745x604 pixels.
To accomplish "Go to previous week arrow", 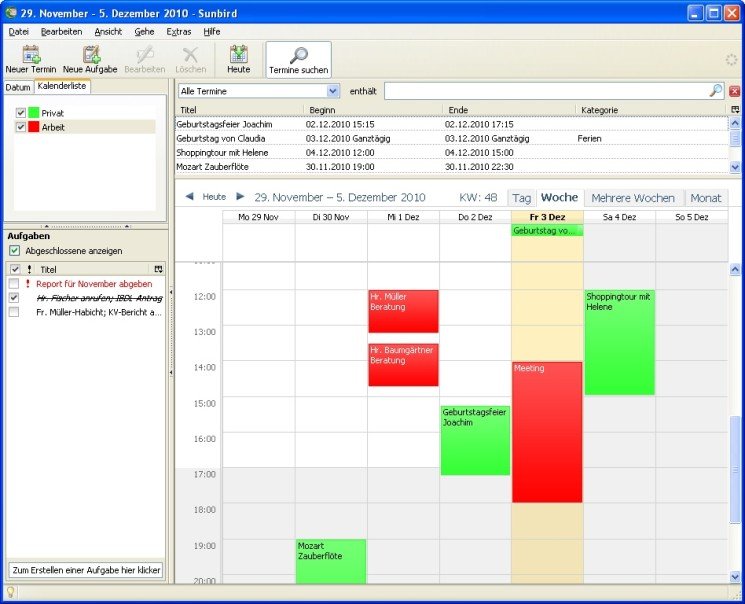I will (189, 197).
